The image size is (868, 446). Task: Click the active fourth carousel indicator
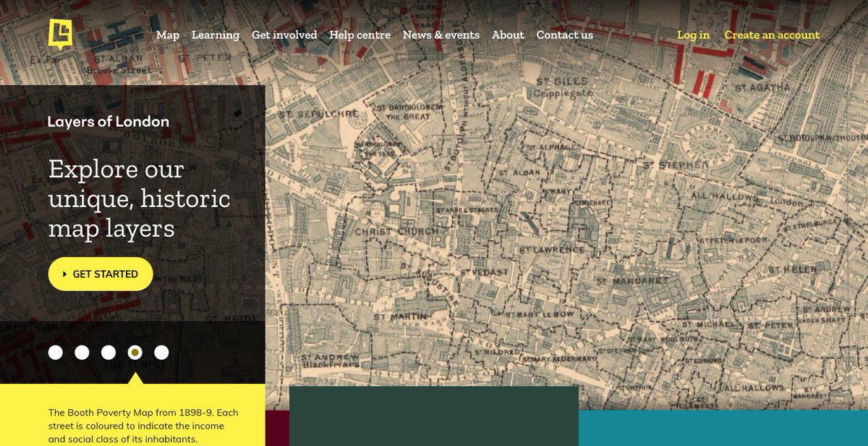tap(135, 352)
